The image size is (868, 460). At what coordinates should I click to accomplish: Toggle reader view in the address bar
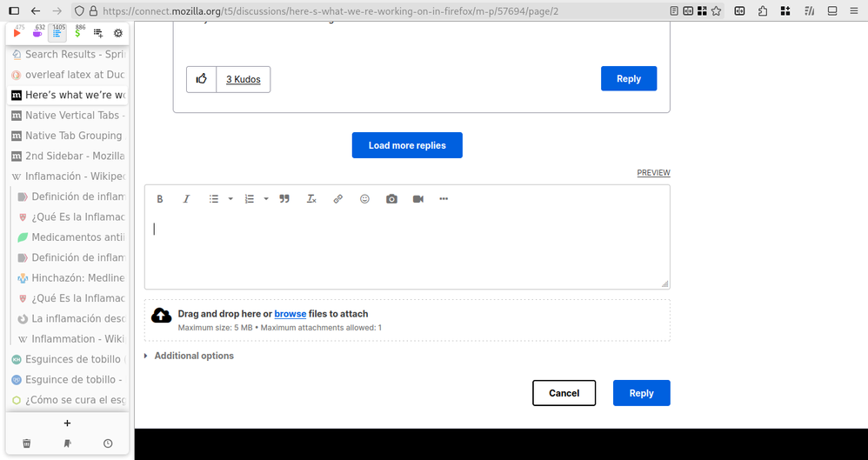tap(675, 11)
